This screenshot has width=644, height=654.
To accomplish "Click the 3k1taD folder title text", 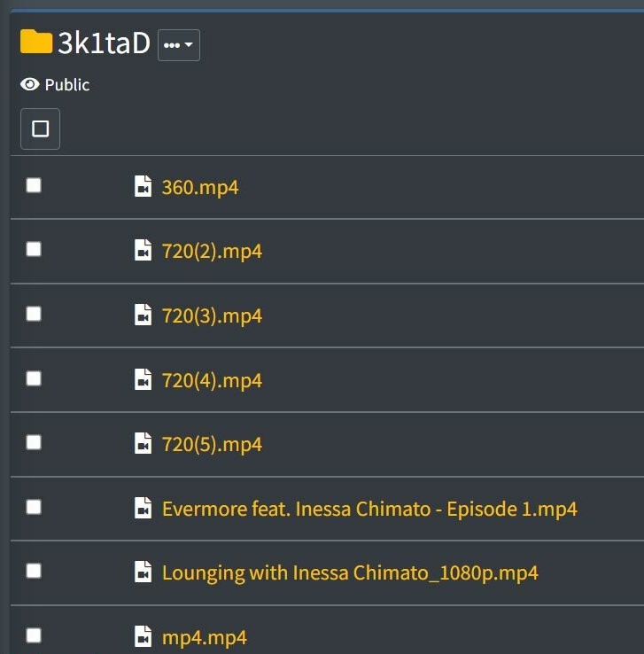I will 104,43.
